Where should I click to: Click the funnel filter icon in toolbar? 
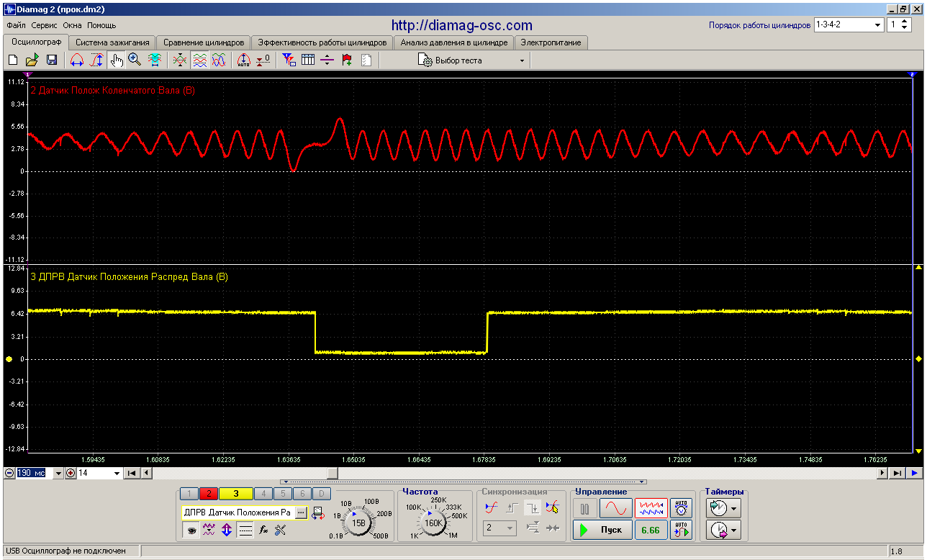pos(289,60)
